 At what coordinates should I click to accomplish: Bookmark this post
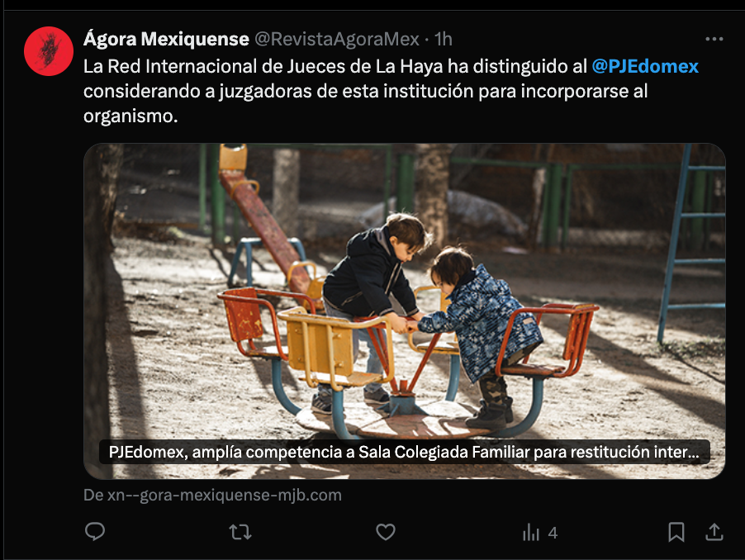point(676,532)
